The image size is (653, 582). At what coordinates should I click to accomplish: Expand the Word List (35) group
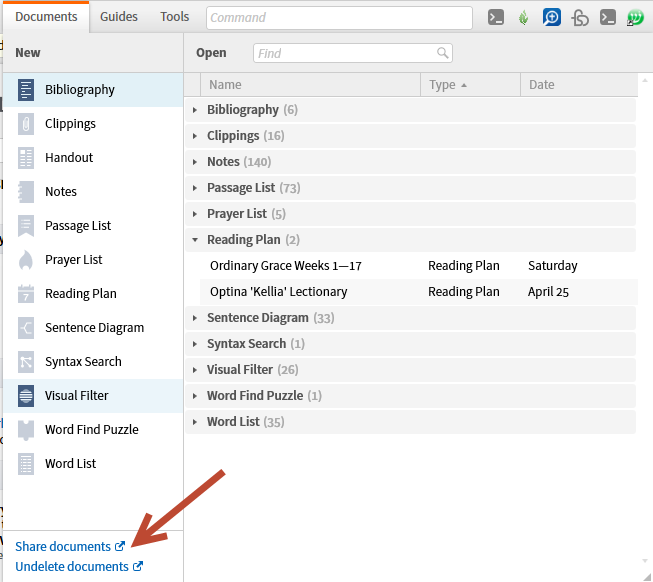tap(194, 422)
